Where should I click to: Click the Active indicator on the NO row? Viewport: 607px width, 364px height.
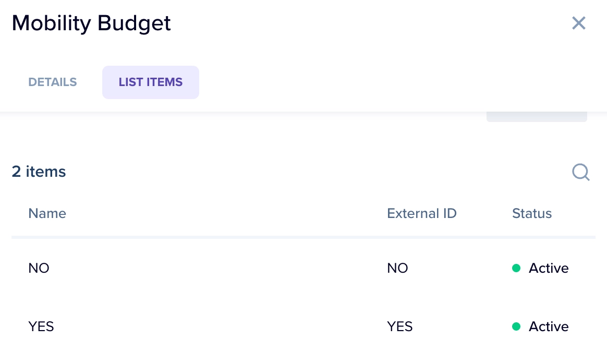549,268
